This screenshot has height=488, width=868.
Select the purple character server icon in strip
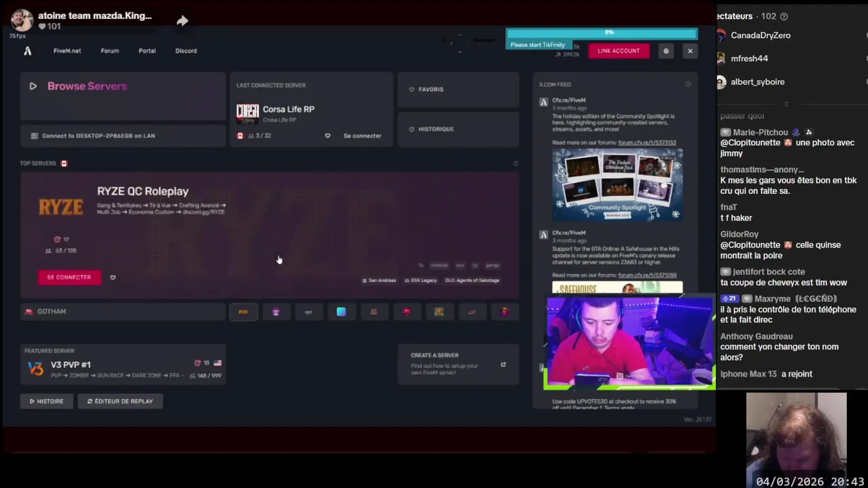(x=276, y=312)
